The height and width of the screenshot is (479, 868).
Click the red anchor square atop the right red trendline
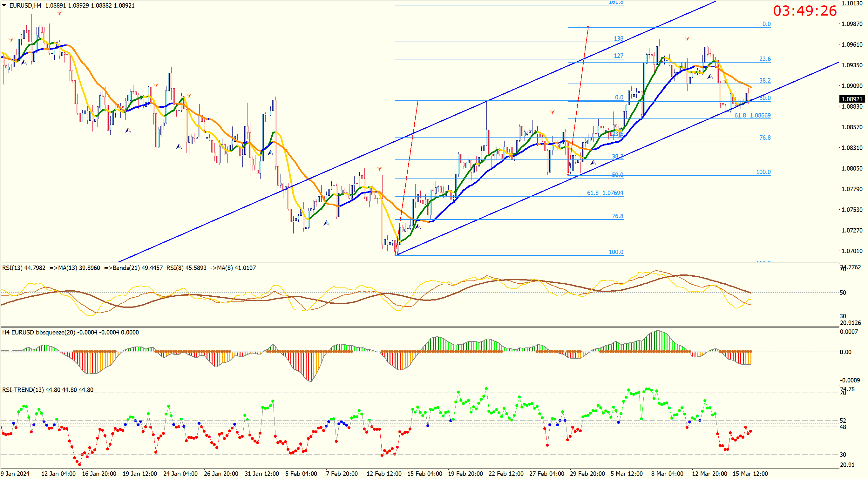pyautogui.click(x=588, y=27)
